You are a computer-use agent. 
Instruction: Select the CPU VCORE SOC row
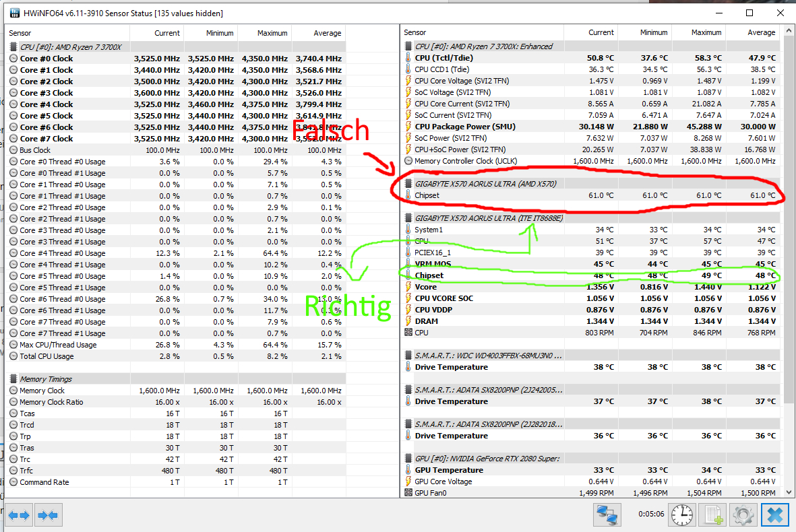[x=590, y=298]
